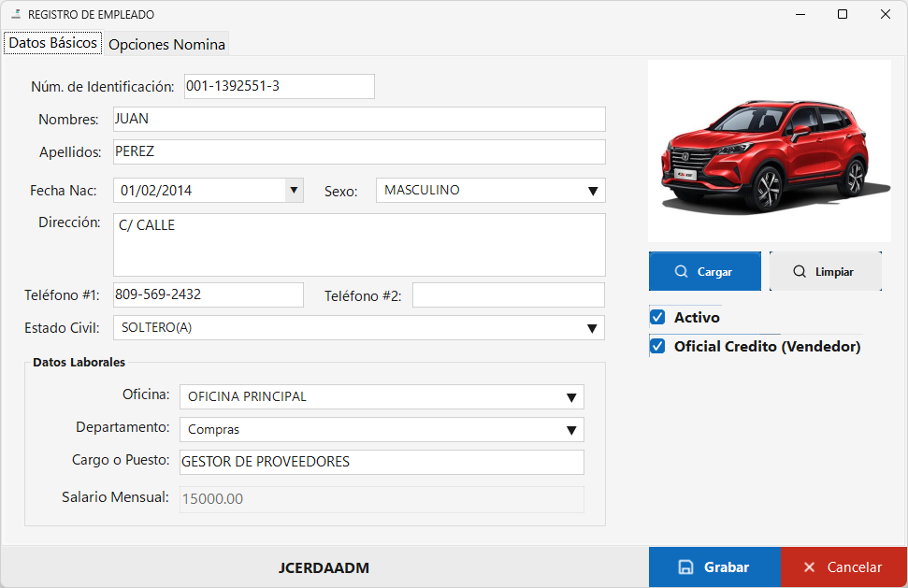Toggle the Oficial Credito (Vendedor) checkbox
This screenshot has width=908, height=588.
(x=657, y=346)
